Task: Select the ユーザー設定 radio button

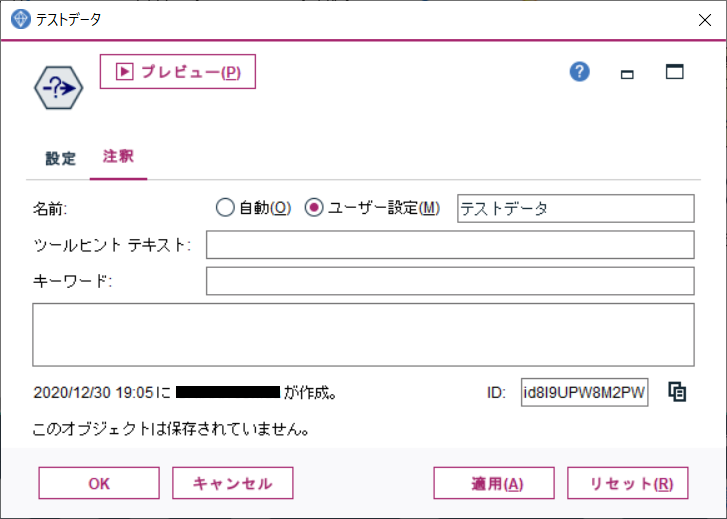Action: click(314, 207)
